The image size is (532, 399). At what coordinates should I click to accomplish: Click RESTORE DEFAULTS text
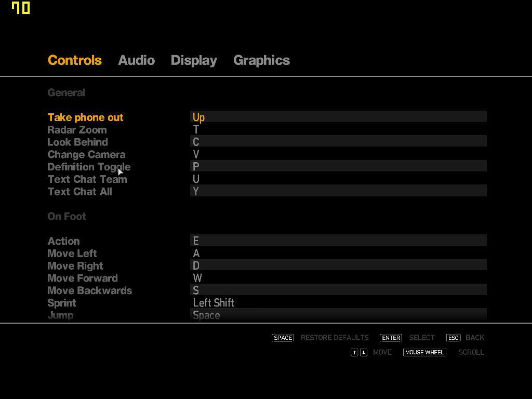[x=335, y=338]
